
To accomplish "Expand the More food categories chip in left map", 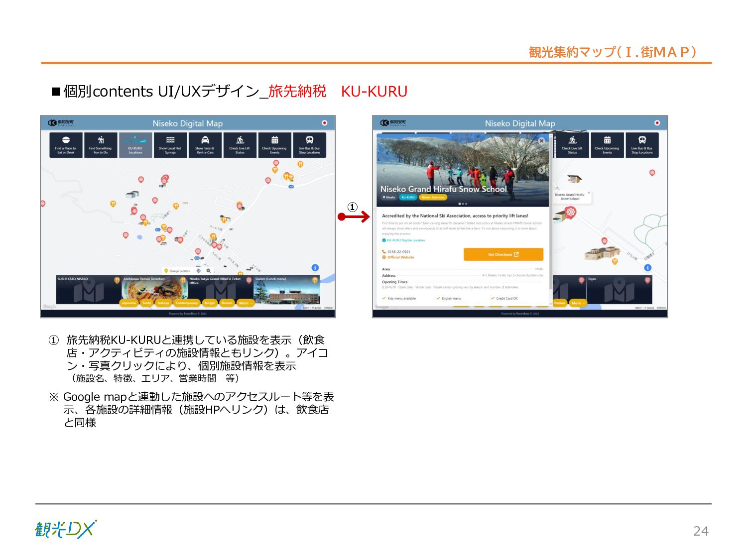I will click(245, 303).
